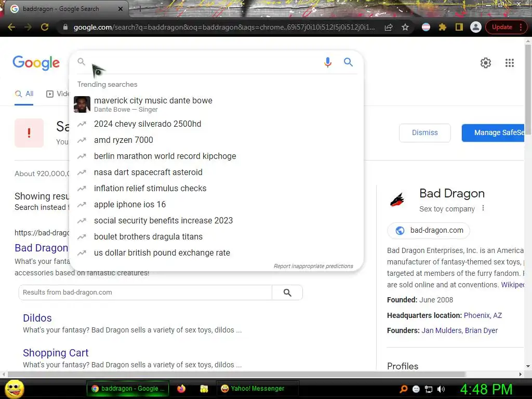Pick apple iphone ios 16 suggestion

pos(216,204)
